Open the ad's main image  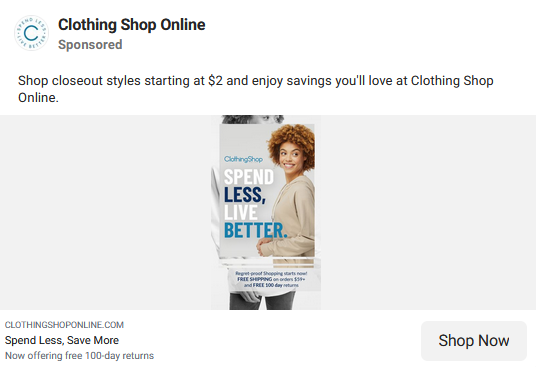point(266,213)
